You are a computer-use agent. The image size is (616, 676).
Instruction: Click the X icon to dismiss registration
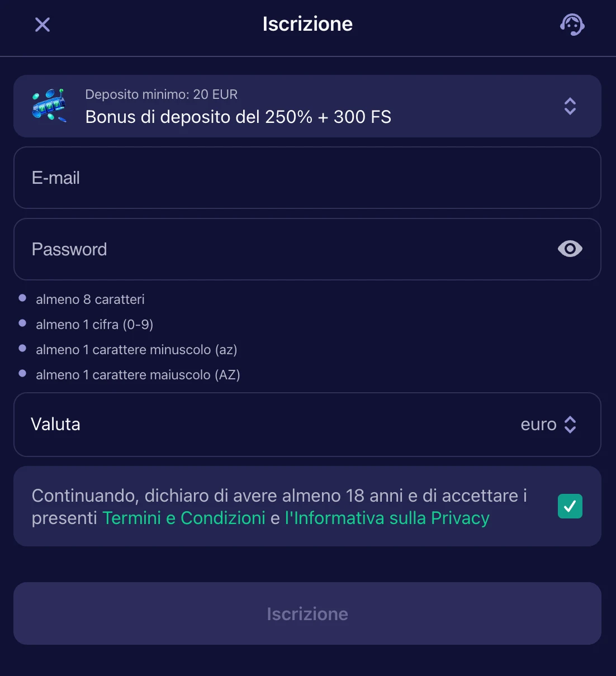click(x=42, y=25)
